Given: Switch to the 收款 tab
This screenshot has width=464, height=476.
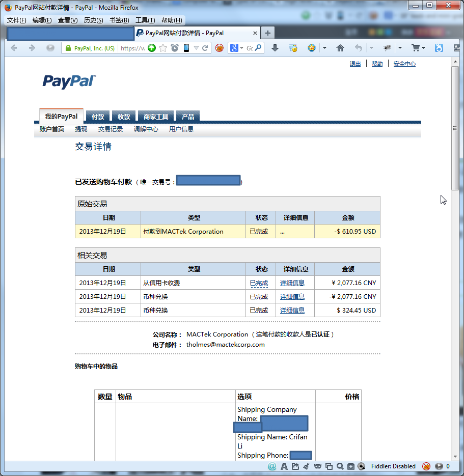Looking at the screenshot, I should 124,117.
